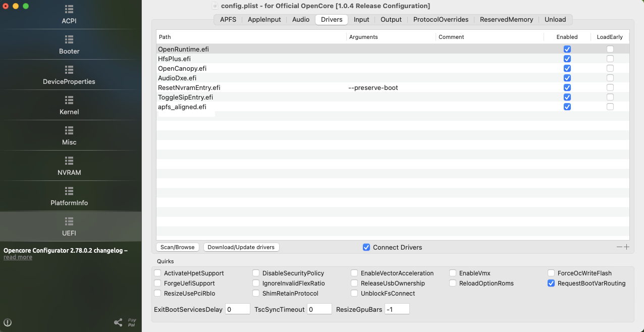Viewport: 644px width, 332px height.
Task: Open the PlatformInfo sidebar icon
Action: pyautogui.click(x=69, y=191)
